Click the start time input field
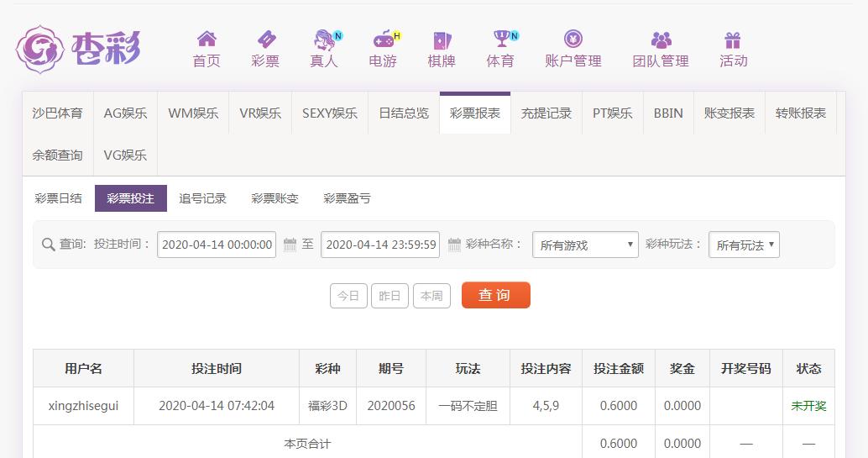 (217, 245)
